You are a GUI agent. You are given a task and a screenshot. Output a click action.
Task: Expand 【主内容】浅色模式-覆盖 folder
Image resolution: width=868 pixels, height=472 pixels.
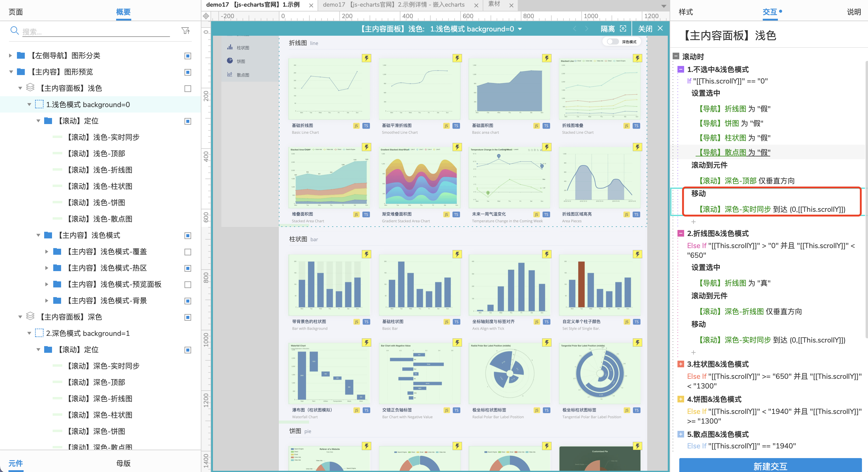[47, 251]
